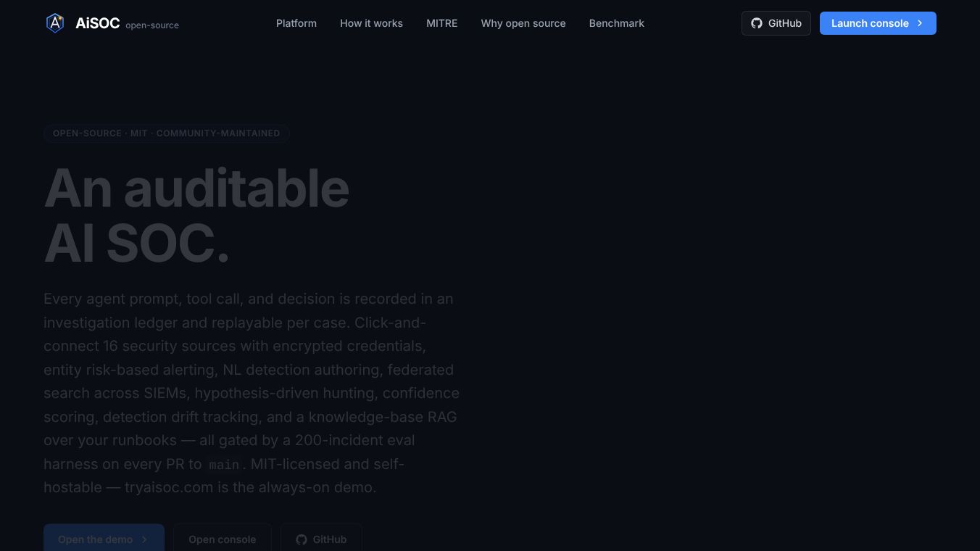
Task: Click the arrow inside Launch console button
Action: click(920, 23)
